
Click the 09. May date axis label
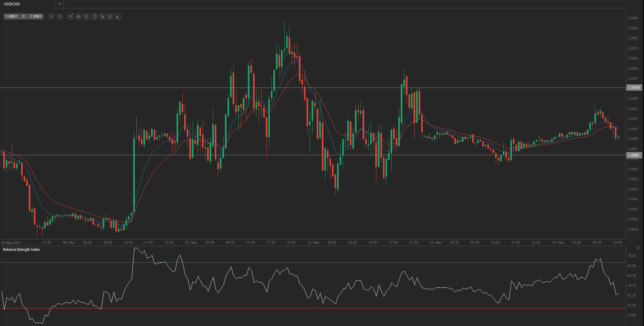(x=69, y=243)
